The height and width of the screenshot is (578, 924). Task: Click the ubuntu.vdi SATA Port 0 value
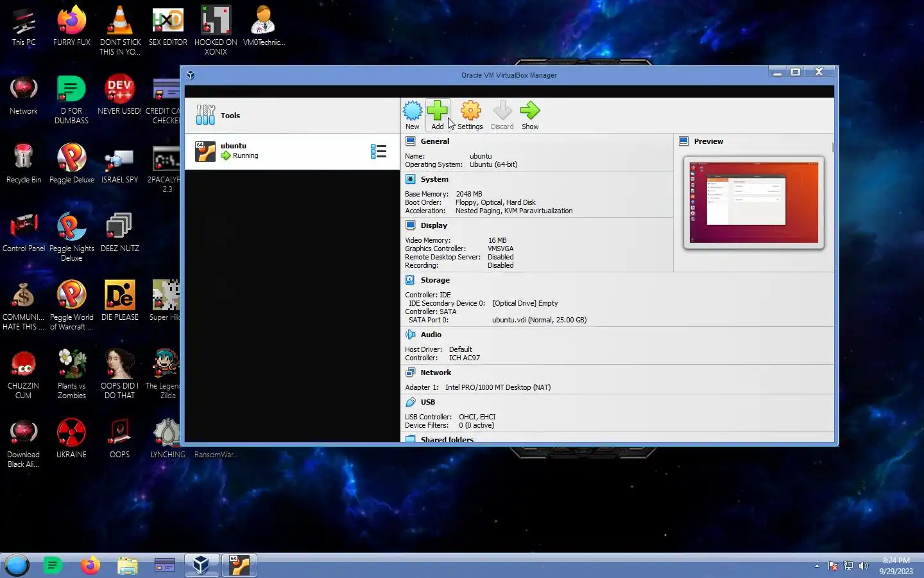click(539, 320)
